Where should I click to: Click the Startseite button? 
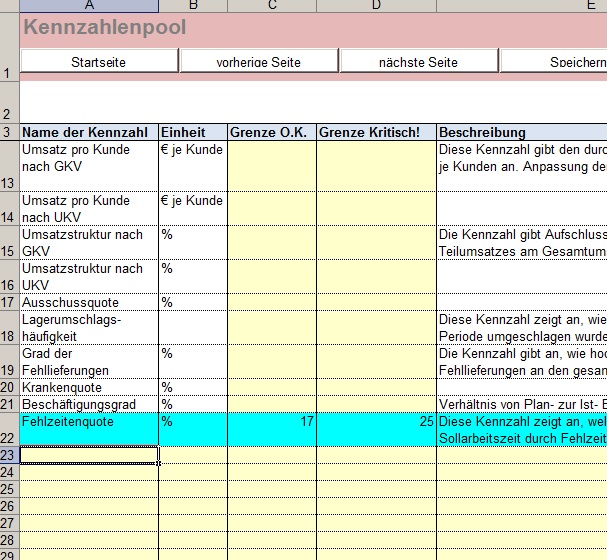coord(98,62)
